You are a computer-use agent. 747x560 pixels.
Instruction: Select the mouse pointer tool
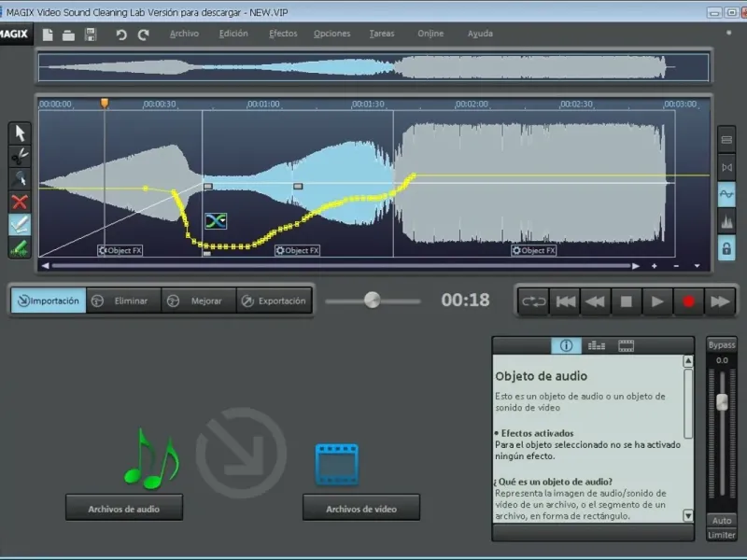tap(20, 133)
